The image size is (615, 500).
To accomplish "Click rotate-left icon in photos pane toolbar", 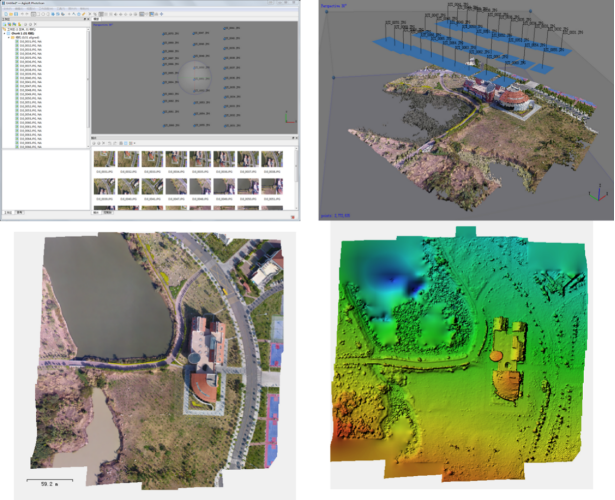I will click(x=110, y=143).
